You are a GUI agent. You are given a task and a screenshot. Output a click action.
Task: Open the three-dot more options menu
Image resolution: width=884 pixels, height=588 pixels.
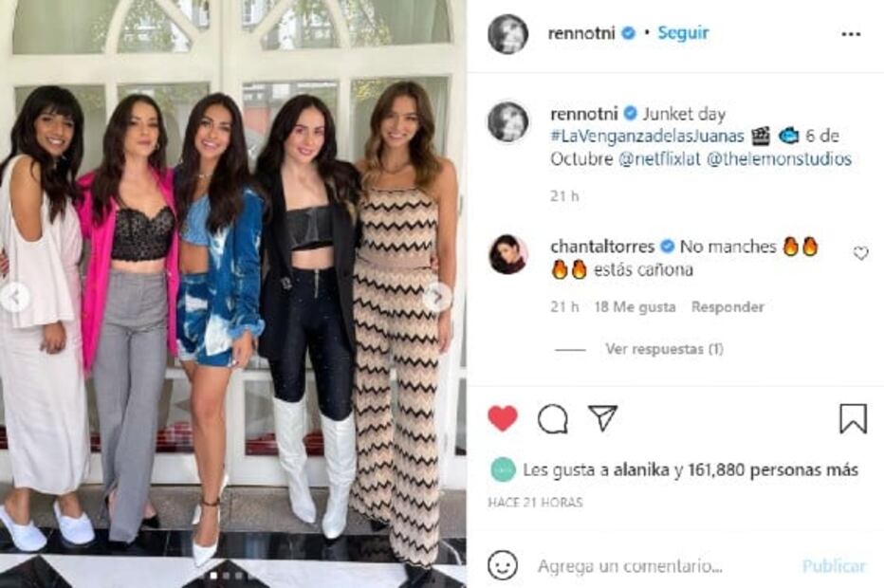click(851, 34)
